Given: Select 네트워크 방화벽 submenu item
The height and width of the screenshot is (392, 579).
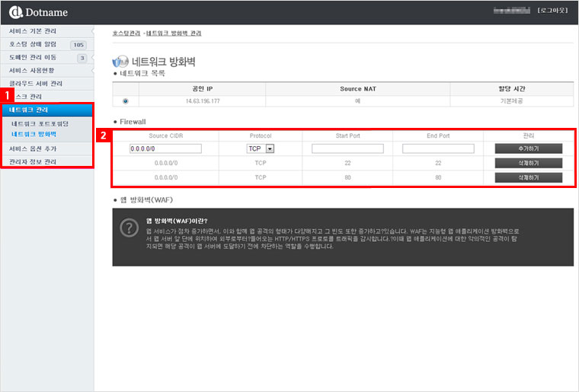Looking at the screenshot, I should coord(34,134).
